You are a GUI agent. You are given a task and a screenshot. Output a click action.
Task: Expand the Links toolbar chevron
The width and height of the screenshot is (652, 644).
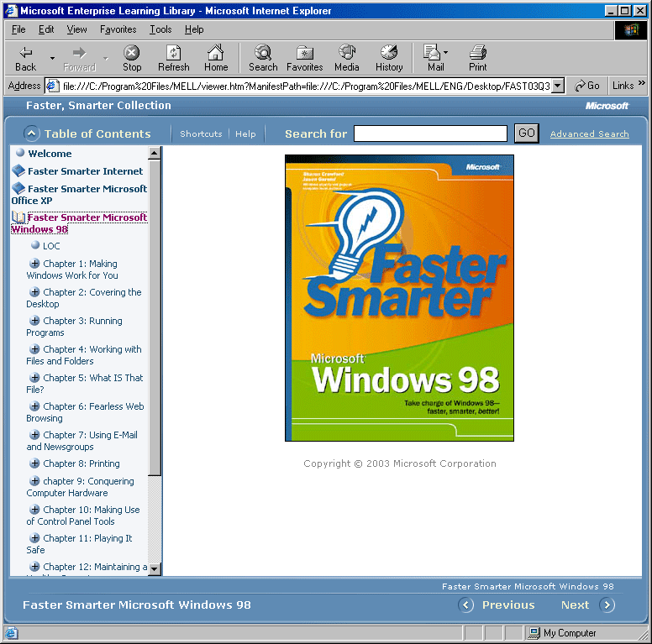(642, 83)
